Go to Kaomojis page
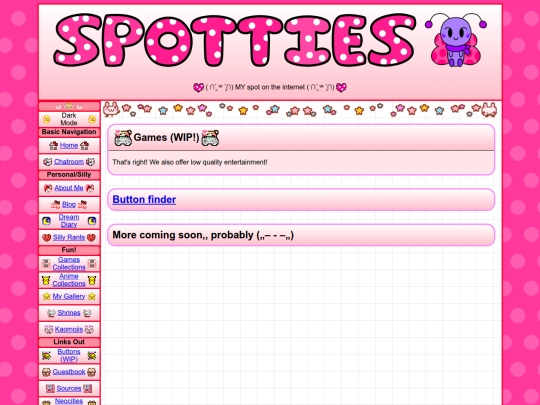The width and height of the screenshot is (540, 405). (x=69, y=329)
